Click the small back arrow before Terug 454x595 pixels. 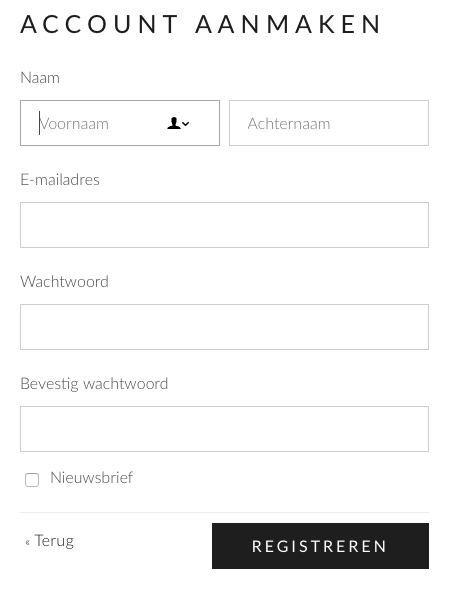[27, 543]
